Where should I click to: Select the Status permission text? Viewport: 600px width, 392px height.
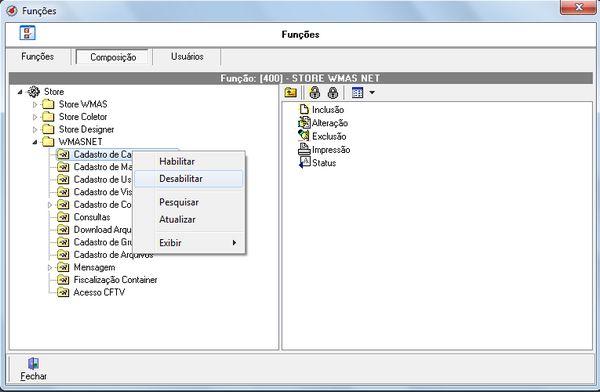point(324,163)
